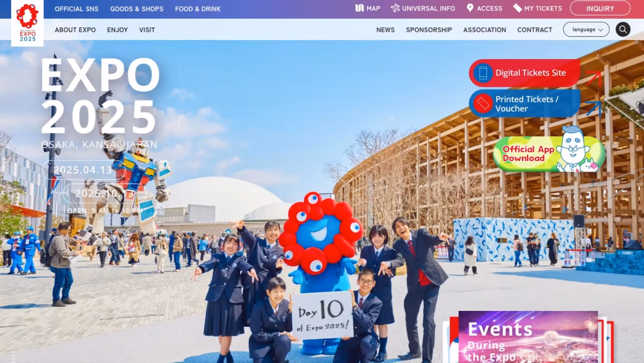Open the Digital Tickets Site button
The image size is (644, 363).
tap(525, 73)
